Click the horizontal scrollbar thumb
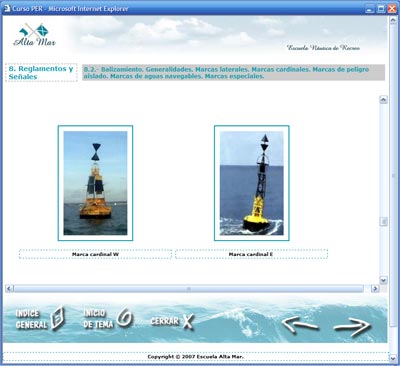This screenshot has height=366, width=400. coord(189,288)
